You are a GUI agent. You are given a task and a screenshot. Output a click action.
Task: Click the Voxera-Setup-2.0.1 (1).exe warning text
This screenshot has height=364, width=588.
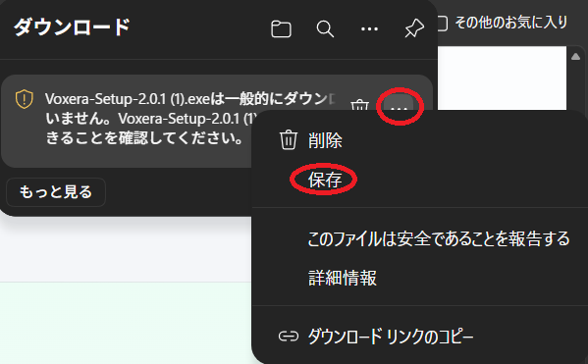[x=190, y=119]
